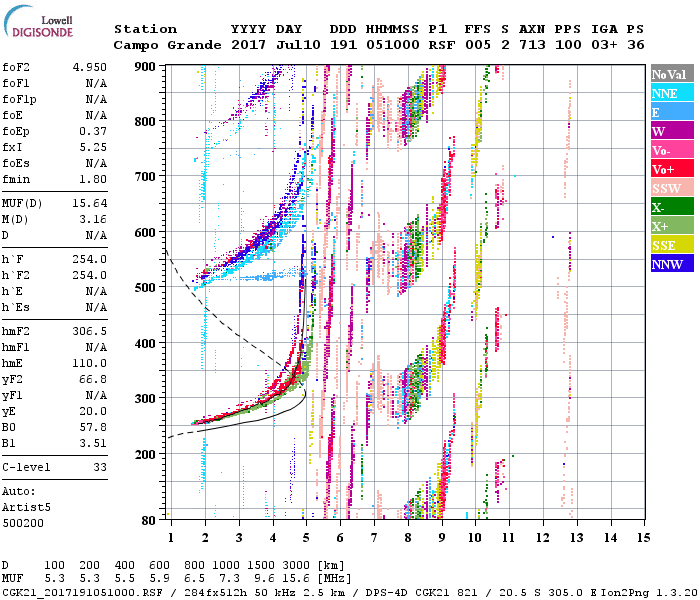Click the 900 km height axis label

(145, 67)
